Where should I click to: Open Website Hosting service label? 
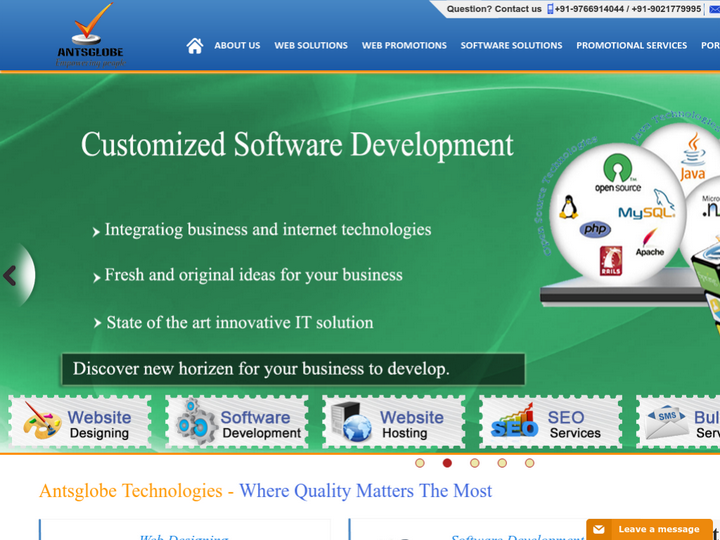point(411,424)
